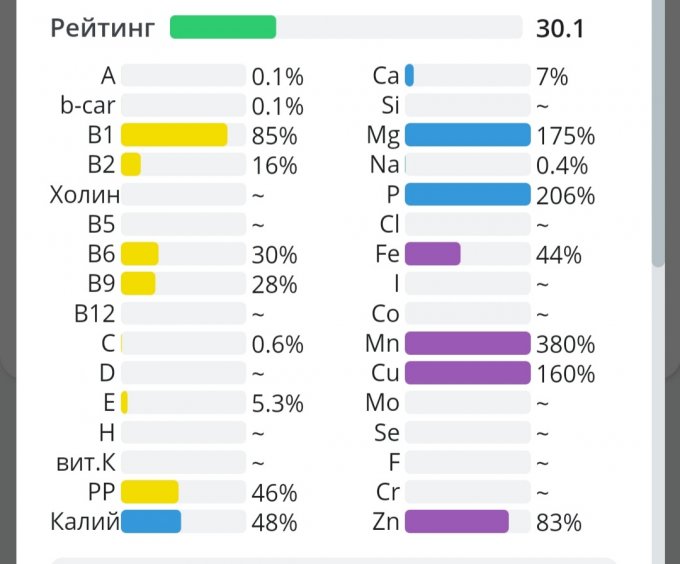
Task: Click the Рейтинг heading text
Action: pos(103,28)
